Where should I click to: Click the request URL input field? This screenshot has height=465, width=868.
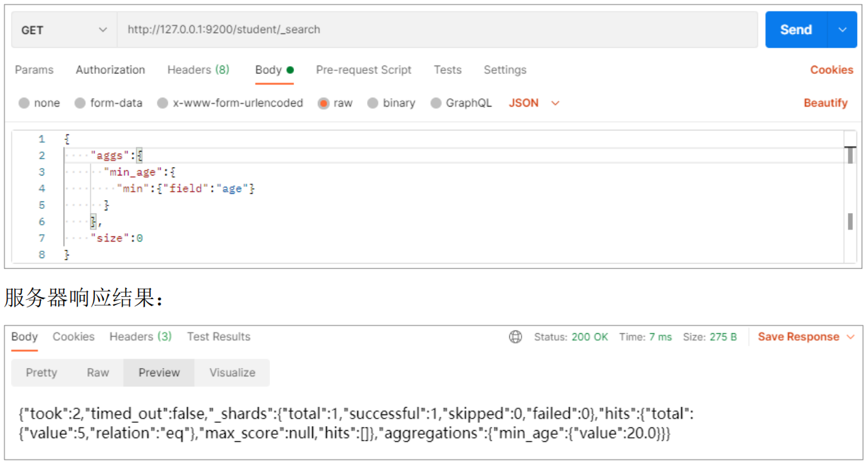click(x=437, y=30)
